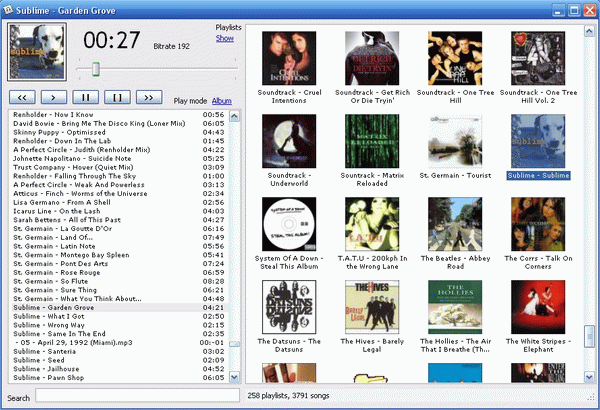Show the playlists panel via Show link
Viewport: 600px width, 410px height.
tap(225, 39)
